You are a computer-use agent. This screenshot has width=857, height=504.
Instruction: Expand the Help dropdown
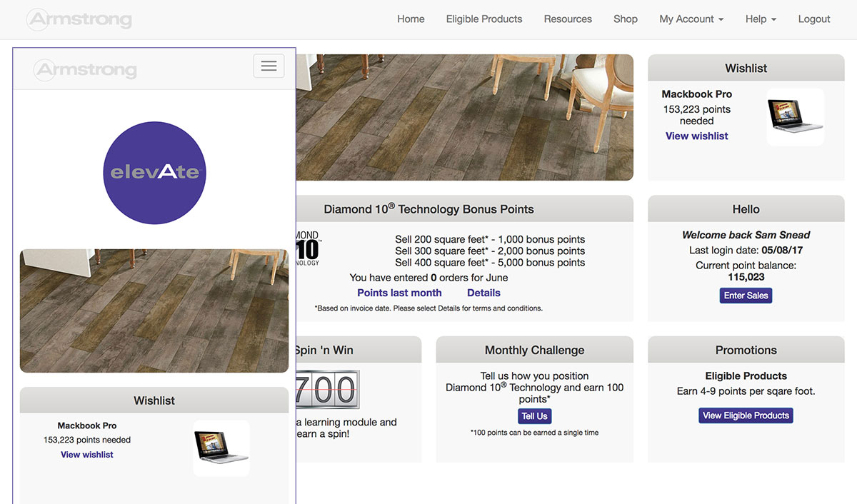[x=761, y=19]
